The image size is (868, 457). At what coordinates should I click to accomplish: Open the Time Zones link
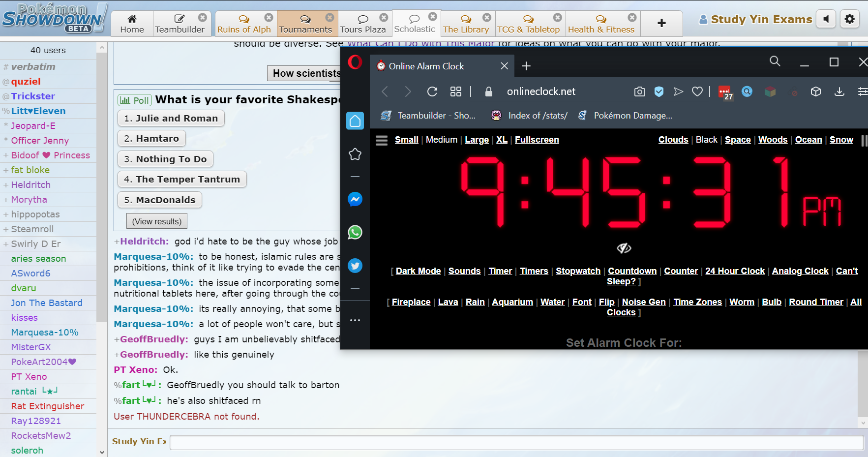click(697, 302)
